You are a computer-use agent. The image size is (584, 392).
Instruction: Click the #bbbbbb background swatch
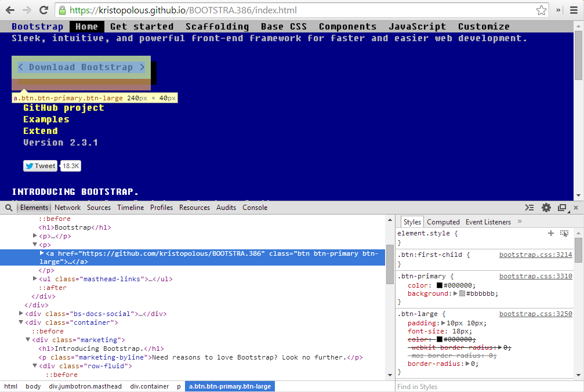(x=462, y=294)
